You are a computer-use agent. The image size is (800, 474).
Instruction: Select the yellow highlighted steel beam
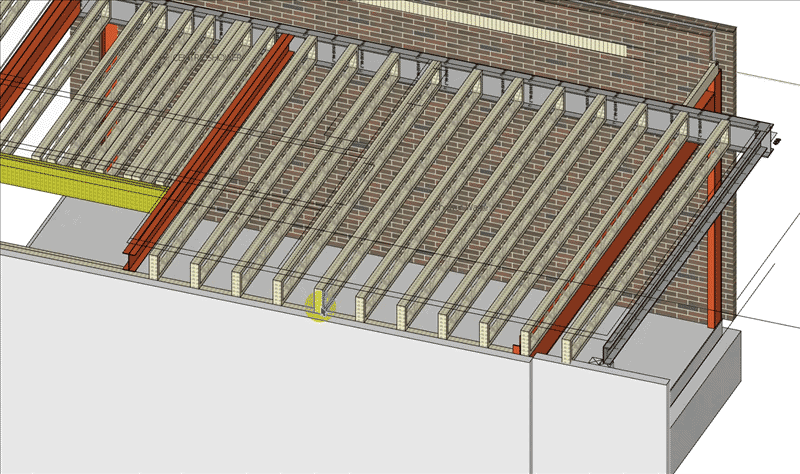click(x=84, y=182)
